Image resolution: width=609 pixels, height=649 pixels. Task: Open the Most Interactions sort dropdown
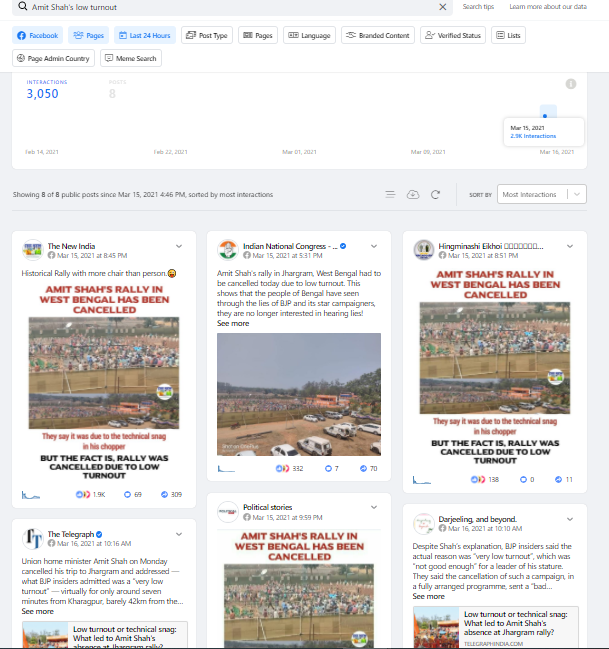(541, 194)
